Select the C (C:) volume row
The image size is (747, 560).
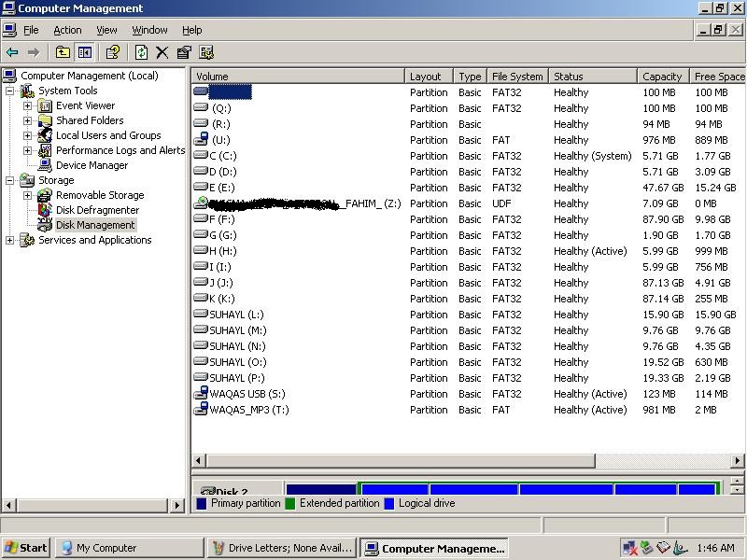[x=469, y=156]
